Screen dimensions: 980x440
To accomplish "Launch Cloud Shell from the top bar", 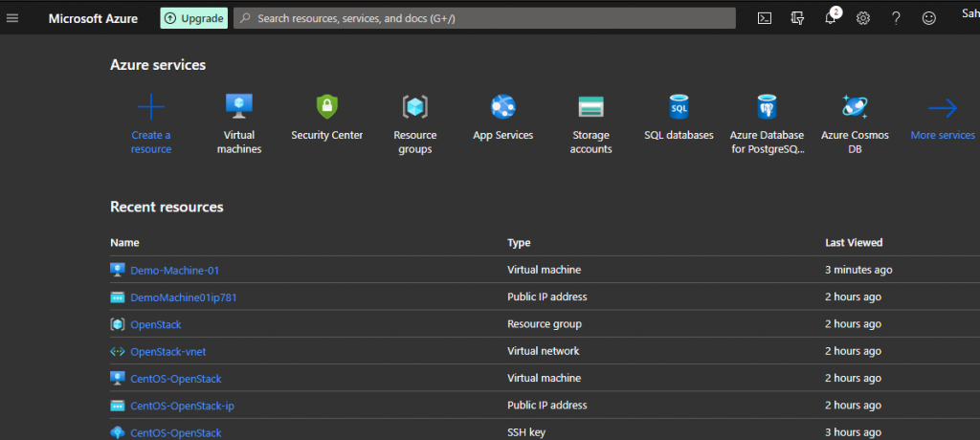I will pyautogui.click(x=764, y=18).
